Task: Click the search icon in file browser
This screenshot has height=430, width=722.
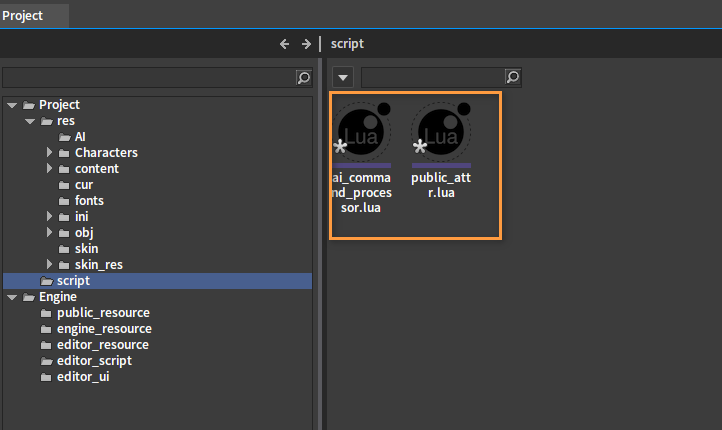Action: [513, 77]
